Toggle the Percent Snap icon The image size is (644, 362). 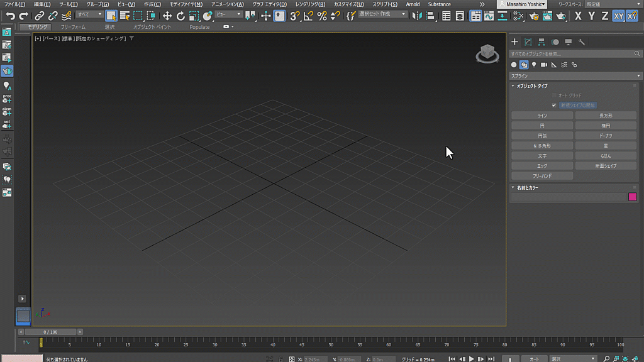(x=321, y=16)
